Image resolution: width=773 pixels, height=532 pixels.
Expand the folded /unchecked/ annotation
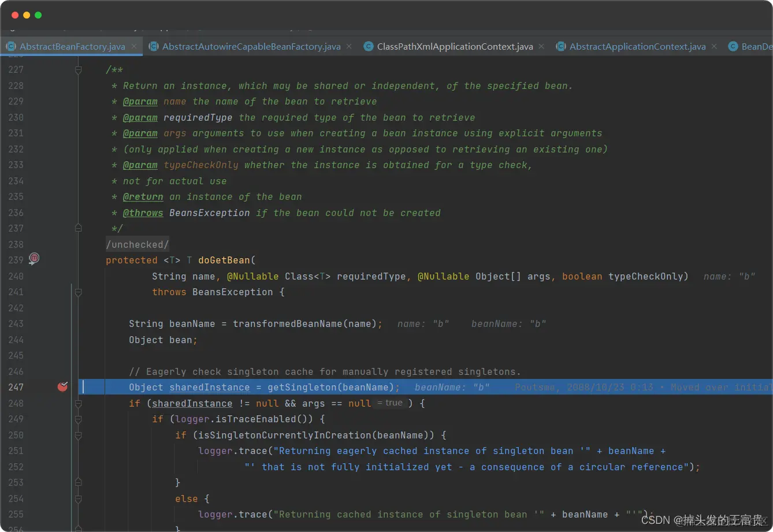(x=137, y=245)
